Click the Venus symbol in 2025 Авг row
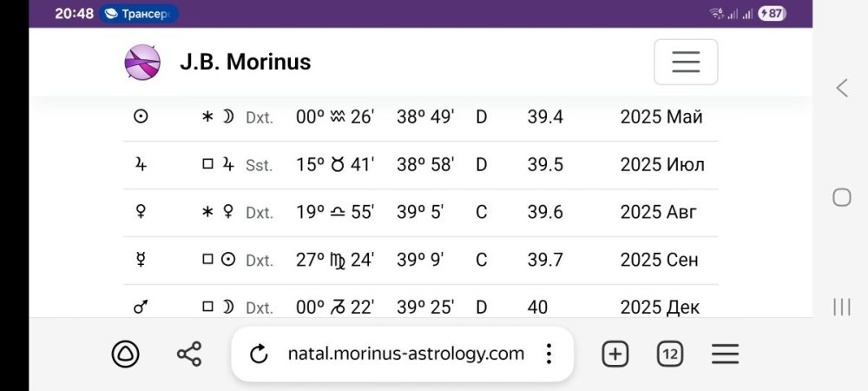 [140, 212]
